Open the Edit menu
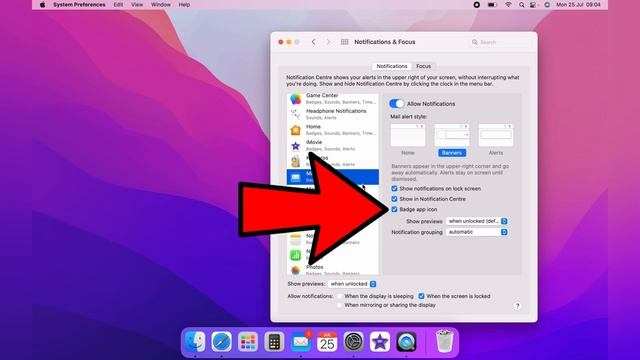 [118, 5]
